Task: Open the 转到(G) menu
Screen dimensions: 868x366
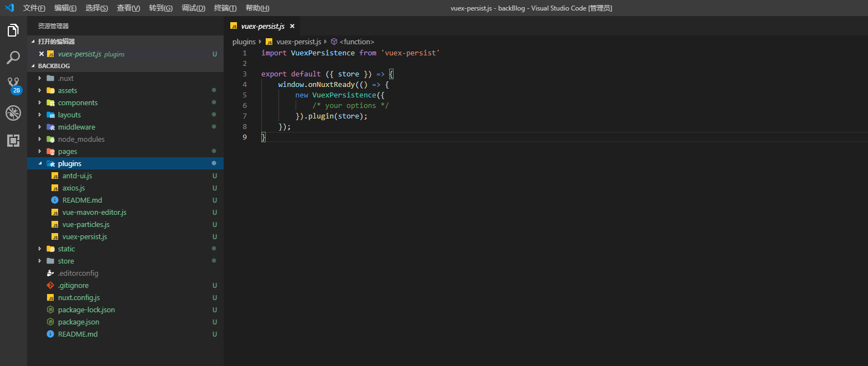Action: (x=161, y=8)
